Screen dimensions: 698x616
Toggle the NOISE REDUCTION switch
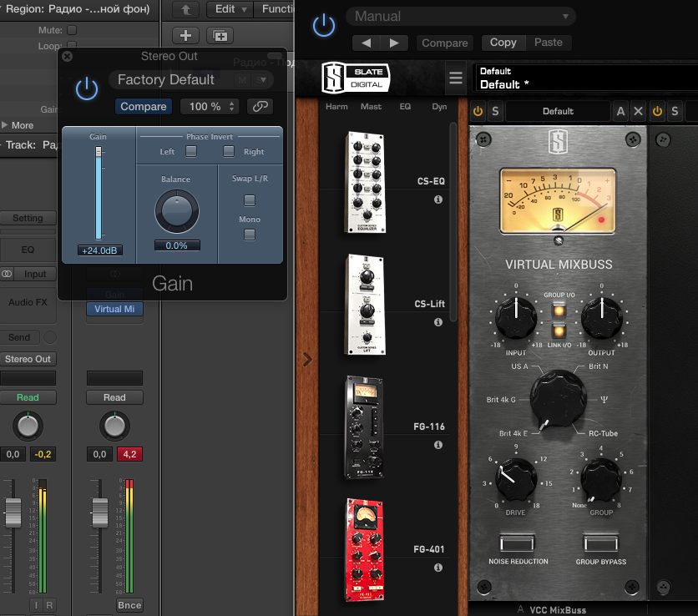517,543
